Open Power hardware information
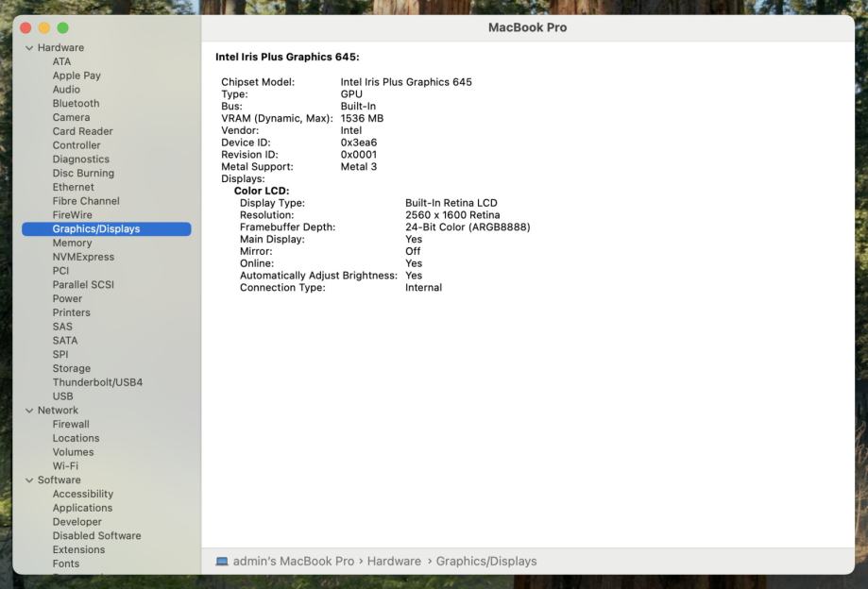Viewport: 868px width, 589px height. [67, 298]
